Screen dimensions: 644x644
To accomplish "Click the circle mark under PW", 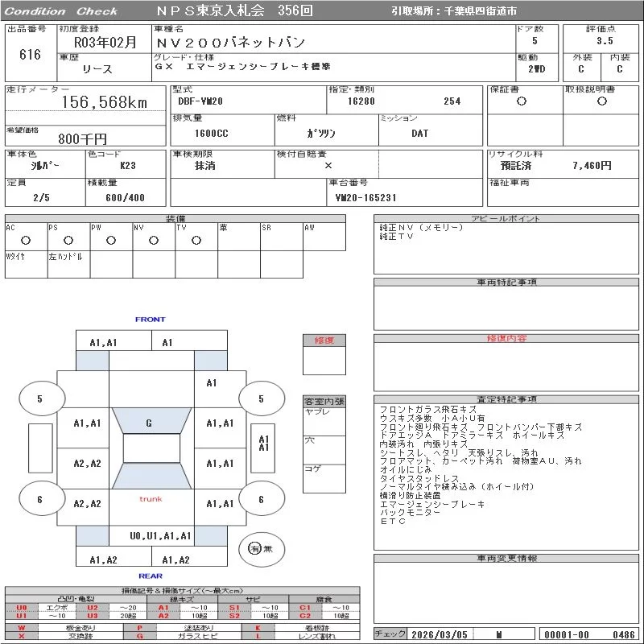I will [111, 240].
